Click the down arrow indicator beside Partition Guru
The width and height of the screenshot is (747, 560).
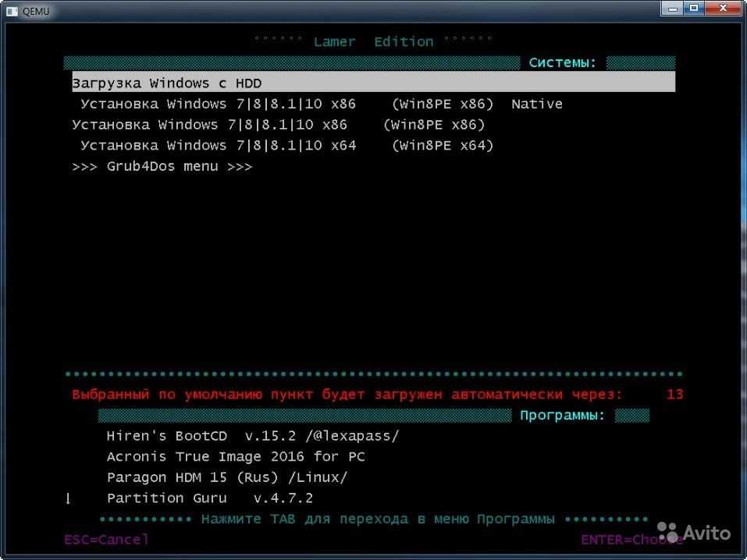point(68,498)
